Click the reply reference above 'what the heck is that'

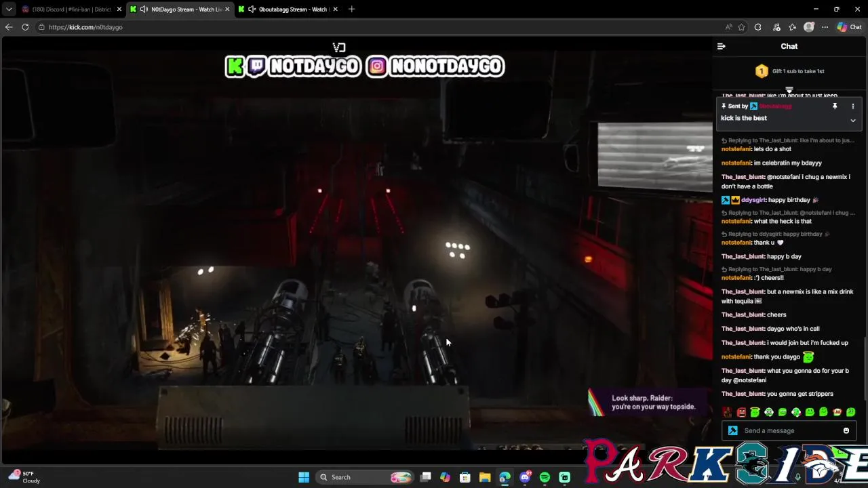point(788,213)
